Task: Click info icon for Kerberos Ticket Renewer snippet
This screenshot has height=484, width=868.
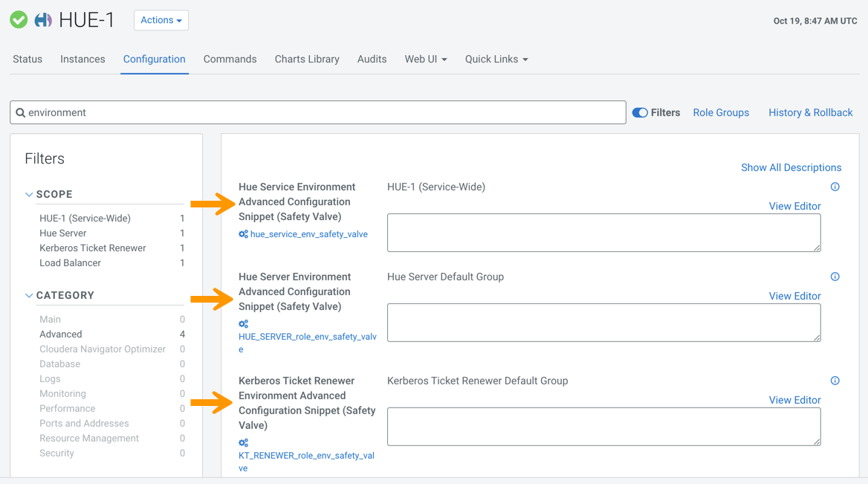Action: point(835,381)
